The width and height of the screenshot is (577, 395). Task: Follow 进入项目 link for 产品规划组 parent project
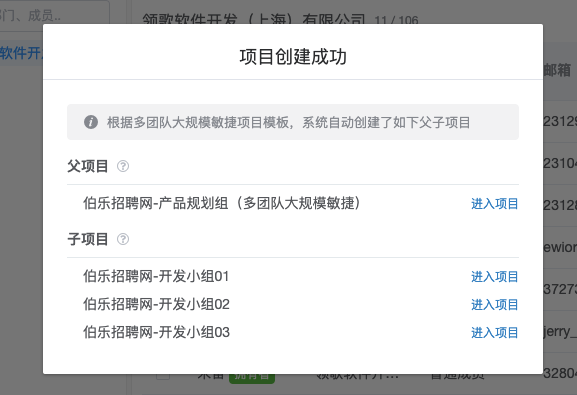[x=495, y=204]
